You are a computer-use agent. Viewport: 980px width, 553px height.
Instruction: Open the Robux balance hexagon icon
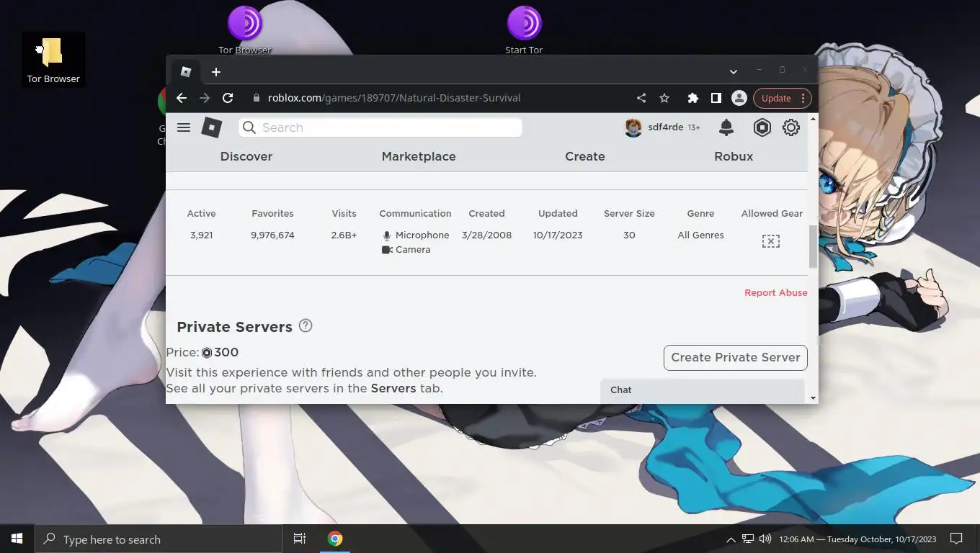coord(762,127)
